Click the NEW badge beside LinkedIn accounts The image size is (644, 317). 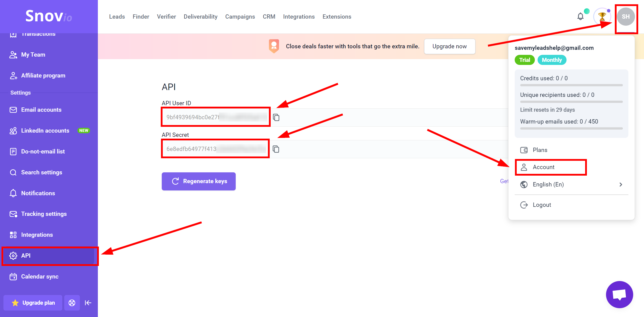(84, 131)
